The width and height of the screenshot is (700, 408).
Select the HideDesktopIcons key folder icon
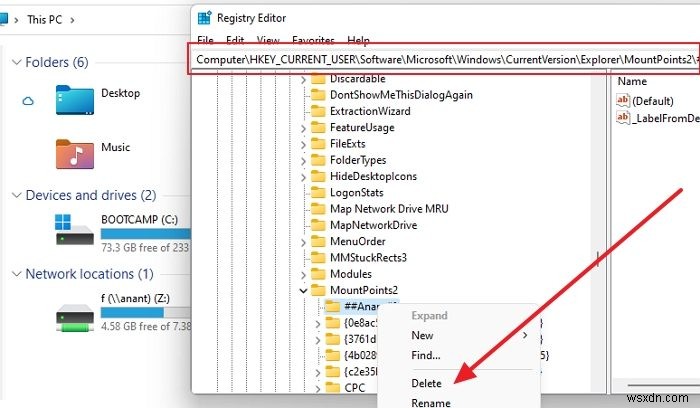(318, 176)
